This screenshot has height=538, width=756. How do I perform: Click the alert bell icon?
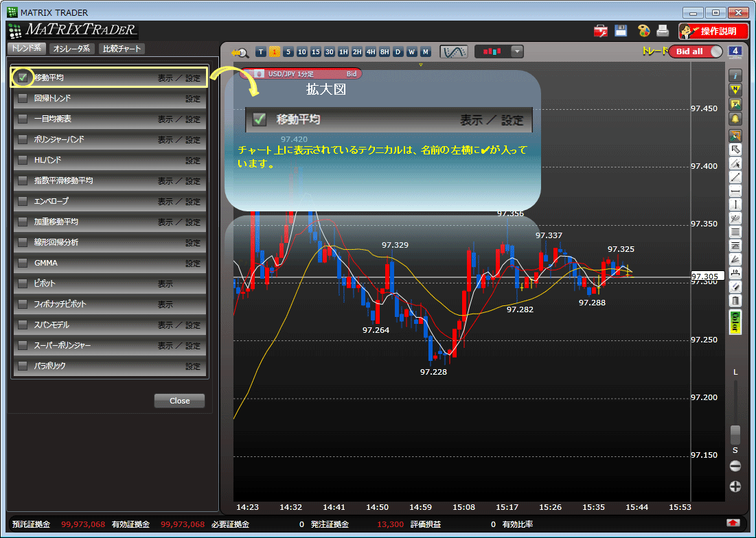pos(735,118)
